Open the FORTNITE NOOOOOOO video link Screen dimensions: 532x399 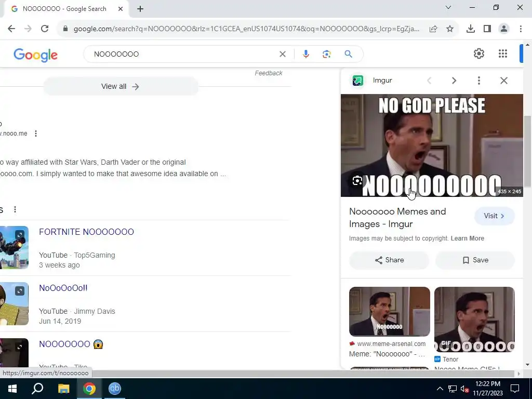(87, 232)
